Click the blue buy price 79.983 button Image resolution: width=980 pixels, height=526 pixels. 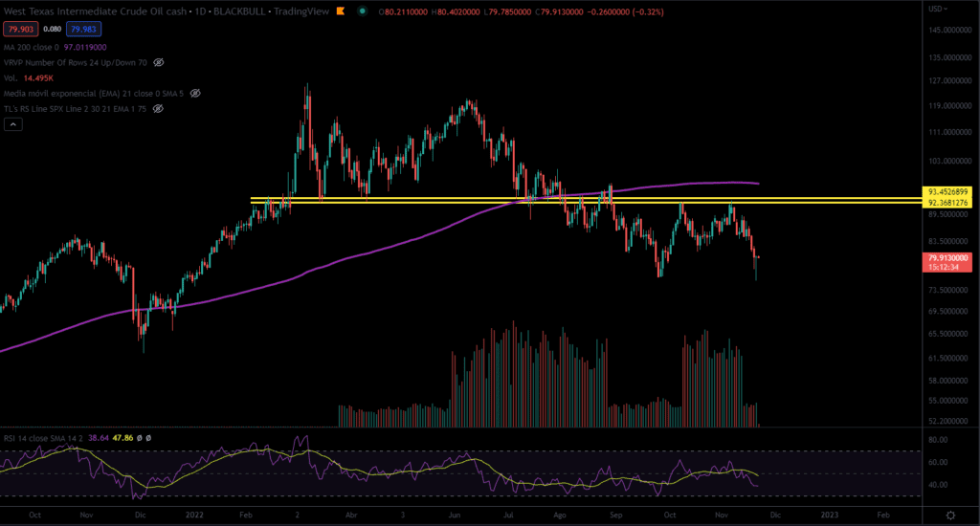[x=84, y=29]
